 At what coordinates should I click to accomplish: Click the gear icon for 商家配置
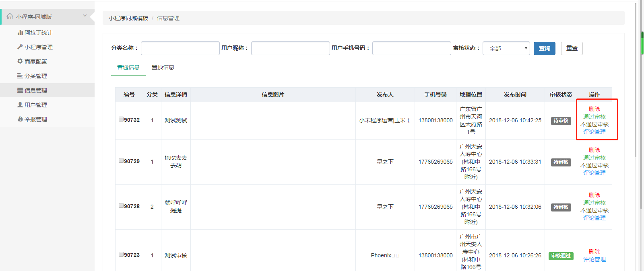tap(20, 62)
